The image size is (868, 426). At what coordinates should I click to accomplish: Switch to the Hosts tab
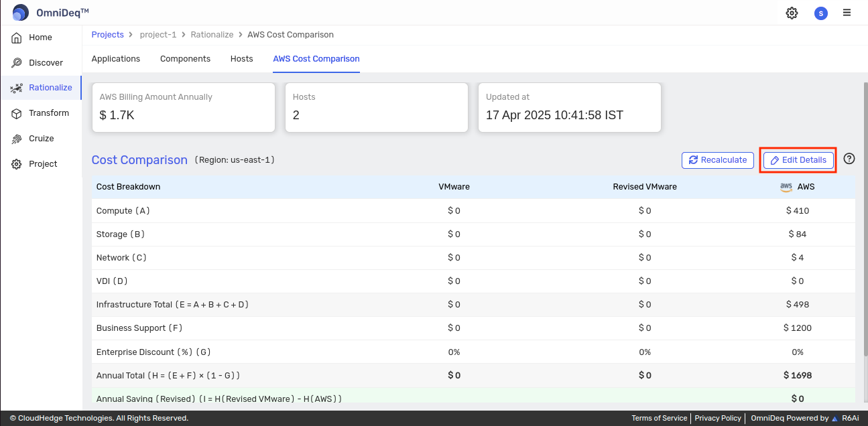pyautogui.click(x=241, y=59)
